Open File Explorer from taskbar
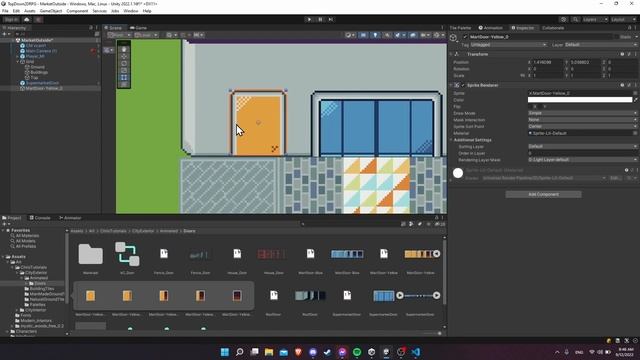This screenshot has width=640, height=360. coord(269,352)
